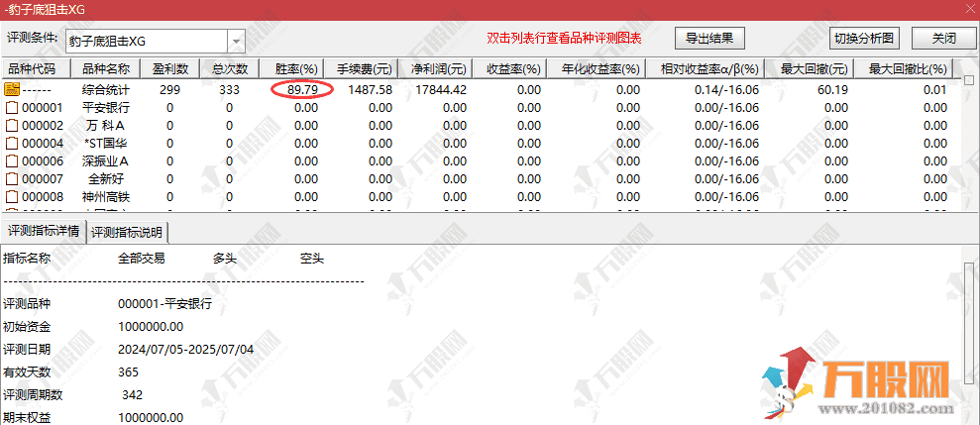The height and width of the screenshot is (425, 980).
Task: Click the 胜率 value 89.79
Action: click(303, 90)
